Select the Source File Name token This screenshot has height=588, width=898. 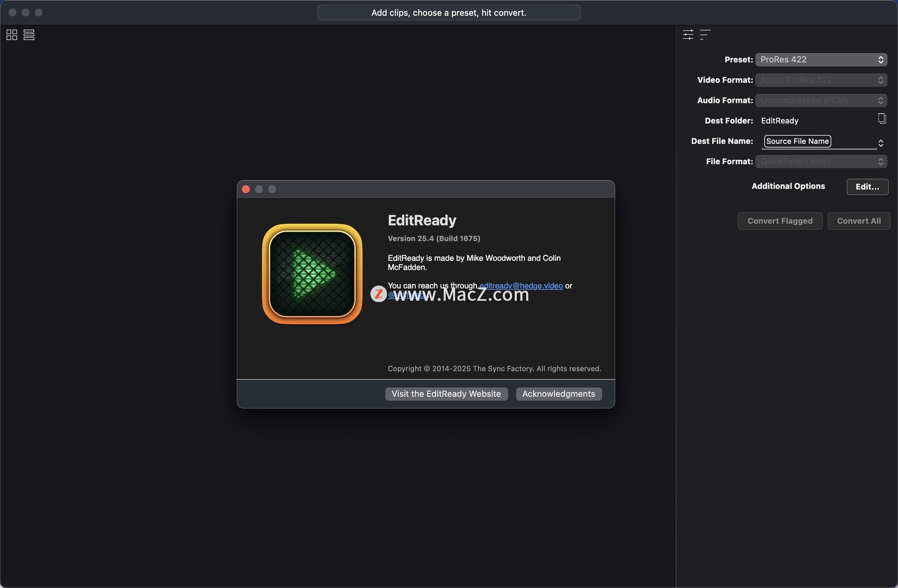(797, 141)
